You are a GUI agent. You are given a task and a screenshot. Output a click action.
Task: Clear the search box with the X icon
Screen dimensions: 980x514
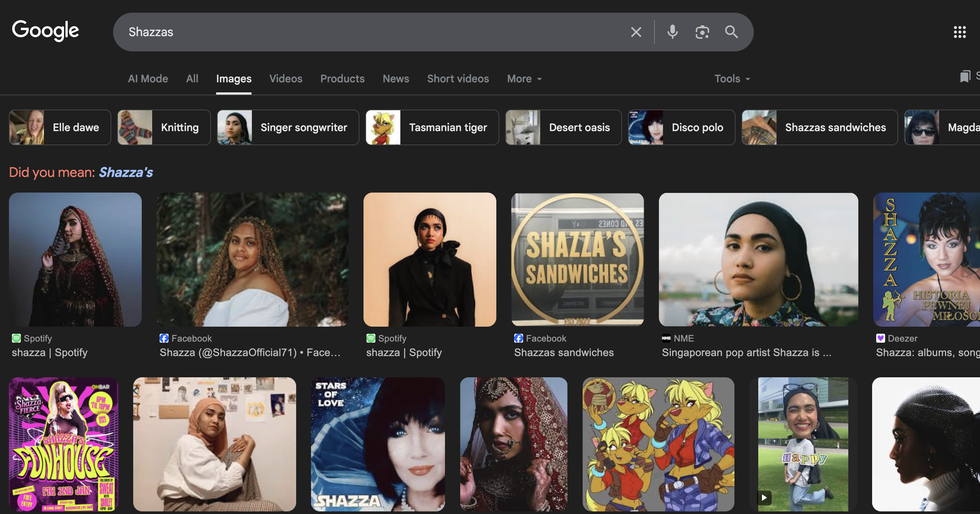pos(636,32)
